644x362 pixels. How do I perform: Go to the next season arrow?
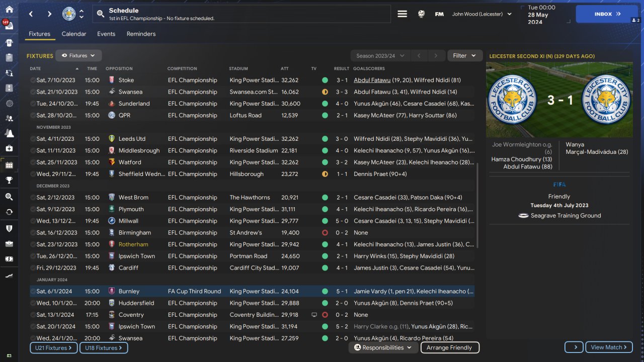436,56
